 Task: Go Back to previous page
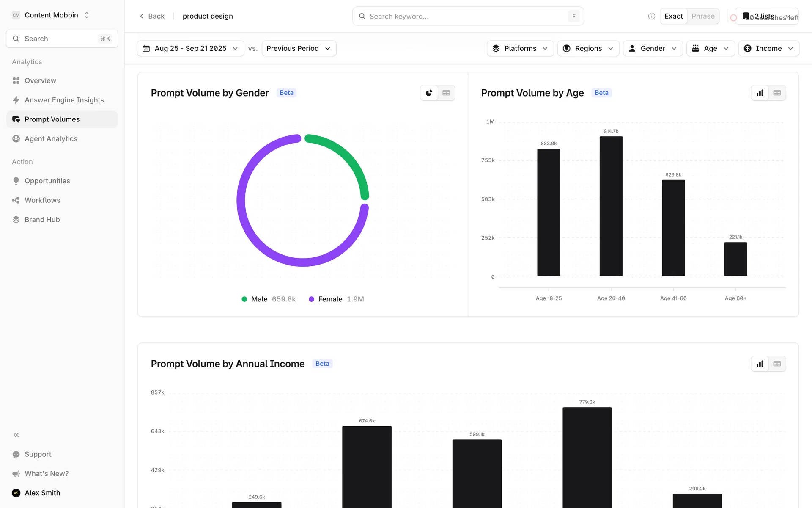click(x=152, y=16)
